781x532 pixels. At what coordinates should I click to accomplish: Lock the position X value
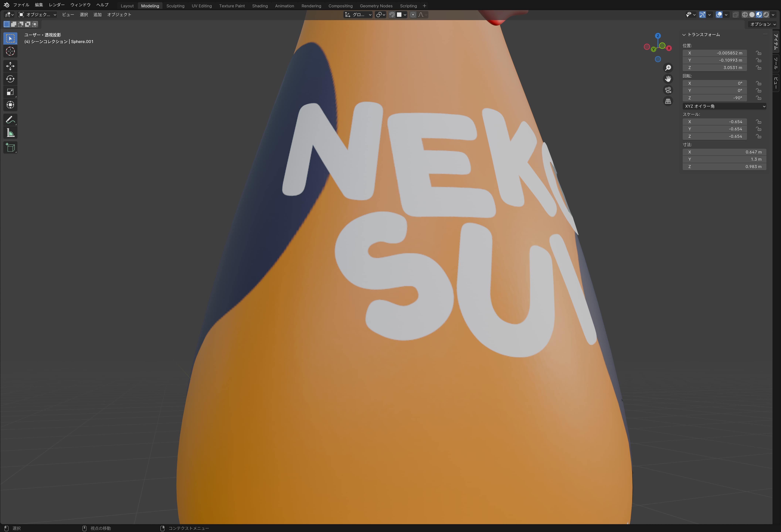pos(758,53)
